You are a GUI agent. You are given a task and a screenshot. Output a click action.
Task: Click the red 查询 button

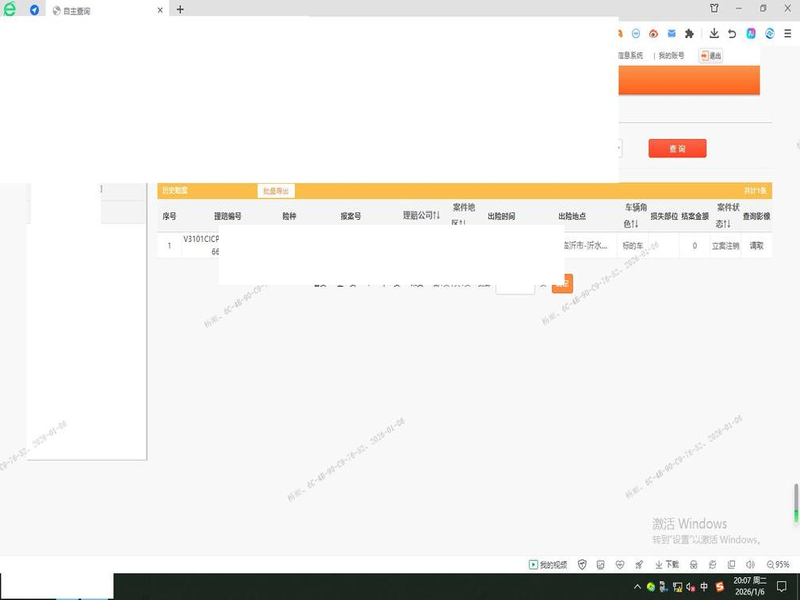click(677, 148)
